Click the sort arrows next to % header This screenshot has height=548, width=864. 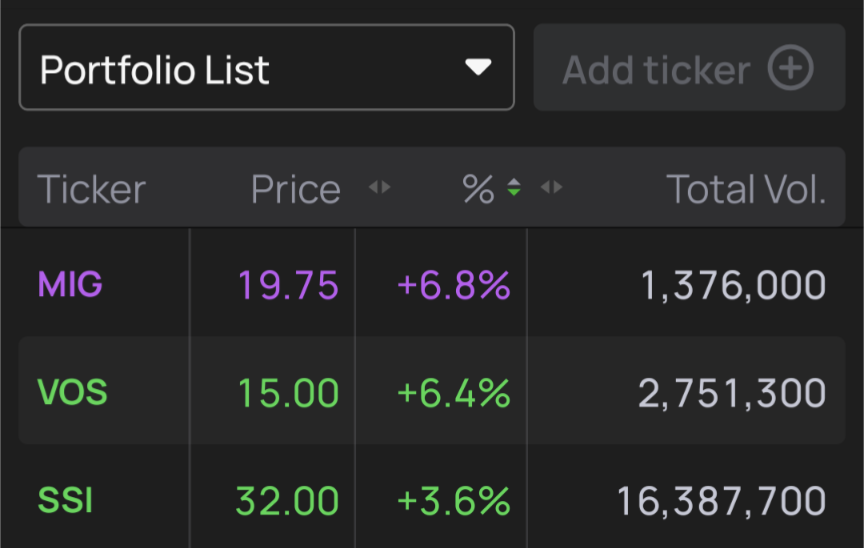pos(514,188)
